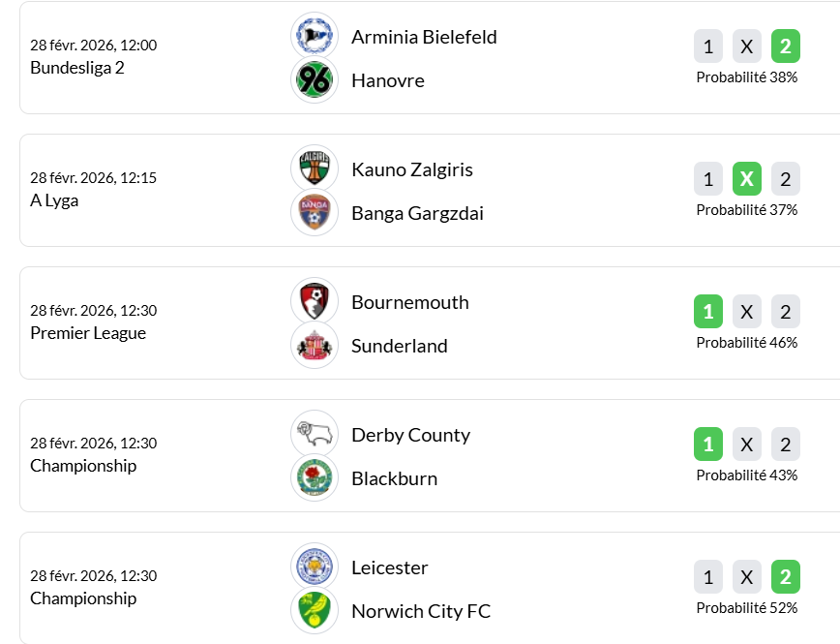Pick away win '2' for Bournemouth vs Sunderland

point(786,311)
